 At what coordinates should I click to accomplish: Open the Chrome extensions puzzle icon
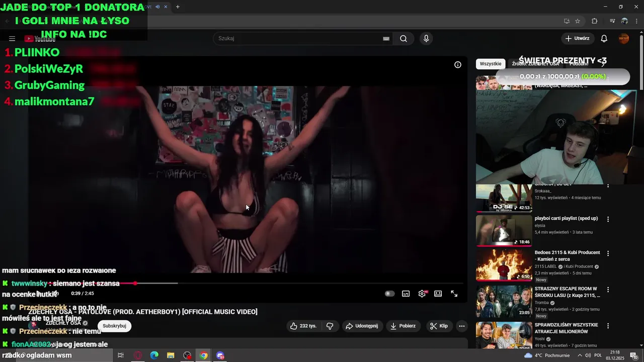click(x=595, y=21)
